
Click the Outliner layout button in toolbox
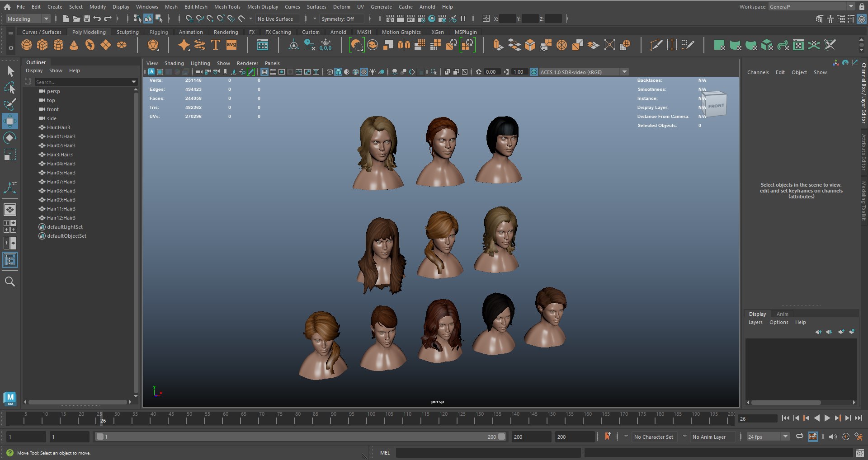tap(9, 260)
